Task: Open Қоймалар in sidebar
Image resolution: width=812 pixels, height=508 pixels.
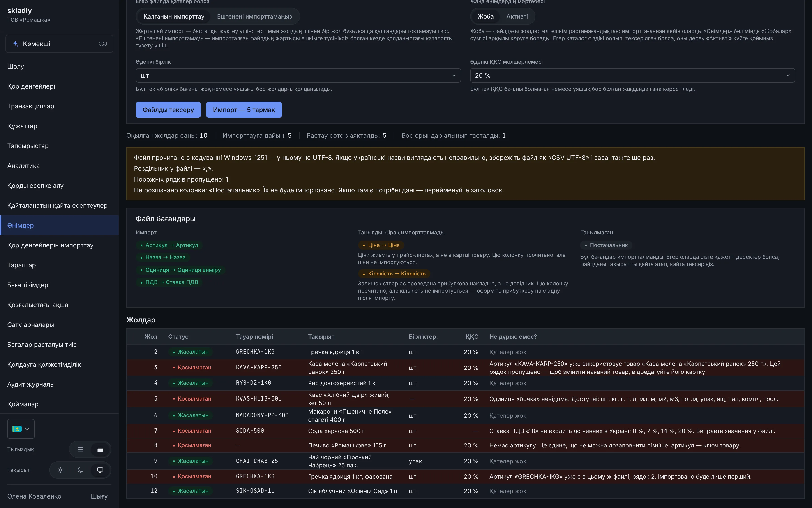Action: pos(59,404)
